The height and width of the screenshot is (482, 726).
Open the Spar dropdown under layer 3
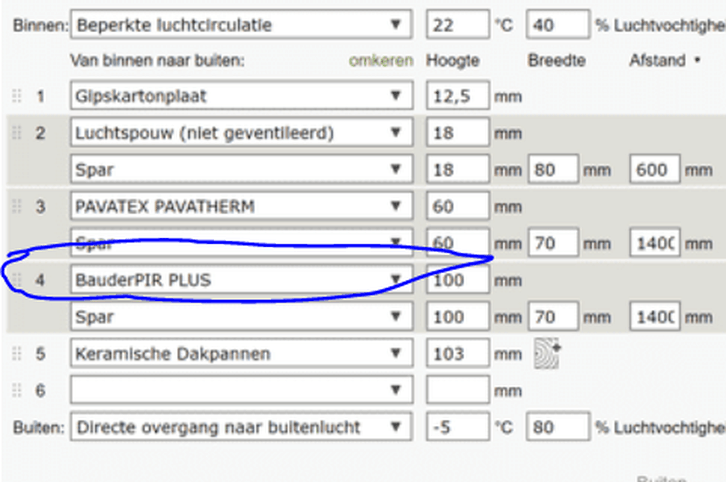(241, 243)
